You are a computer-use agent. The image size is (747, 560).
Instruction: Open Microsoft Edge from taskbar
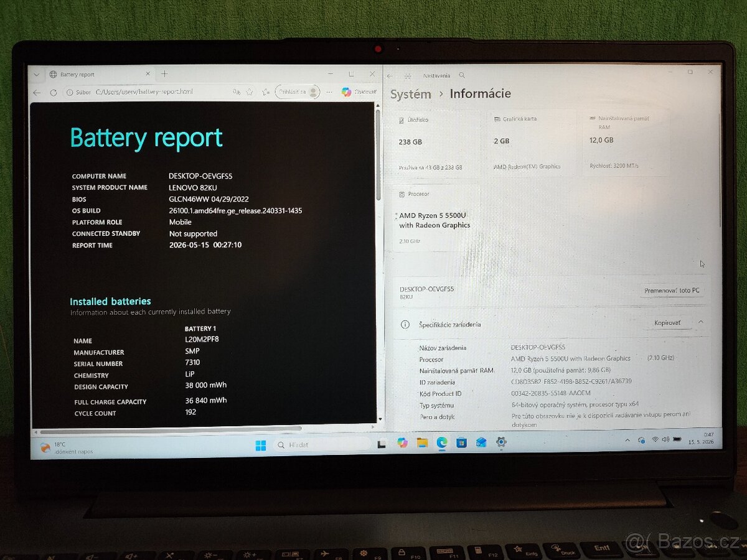coord(442,442)
